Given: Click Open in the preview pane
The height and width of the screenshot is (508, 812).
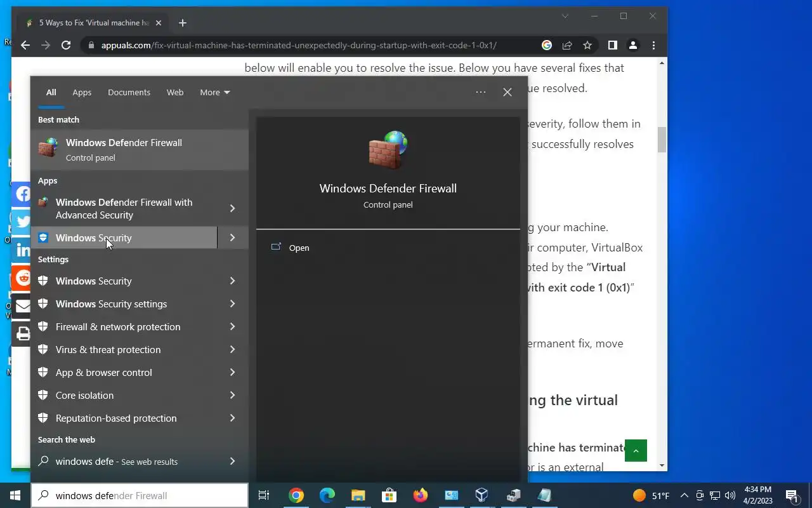Looking at the screenshot, I should point(299,248).
